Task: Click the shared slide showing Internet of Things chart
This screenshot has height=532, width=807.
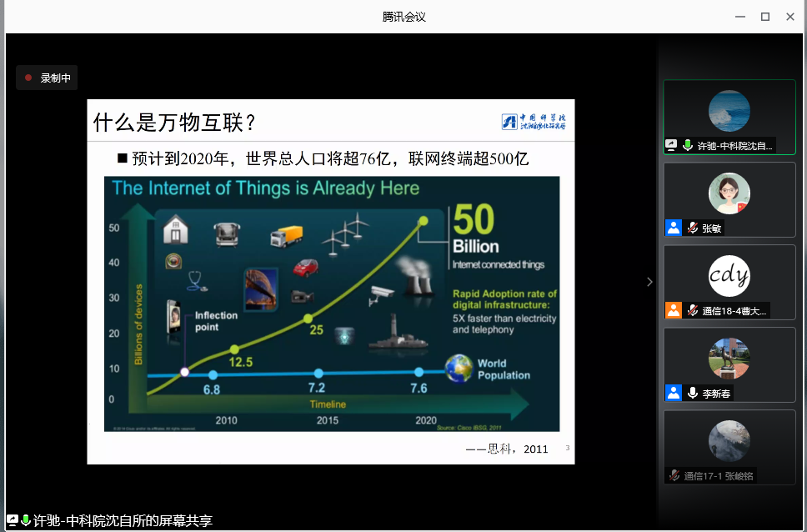Action: click(x=331, y=281)
